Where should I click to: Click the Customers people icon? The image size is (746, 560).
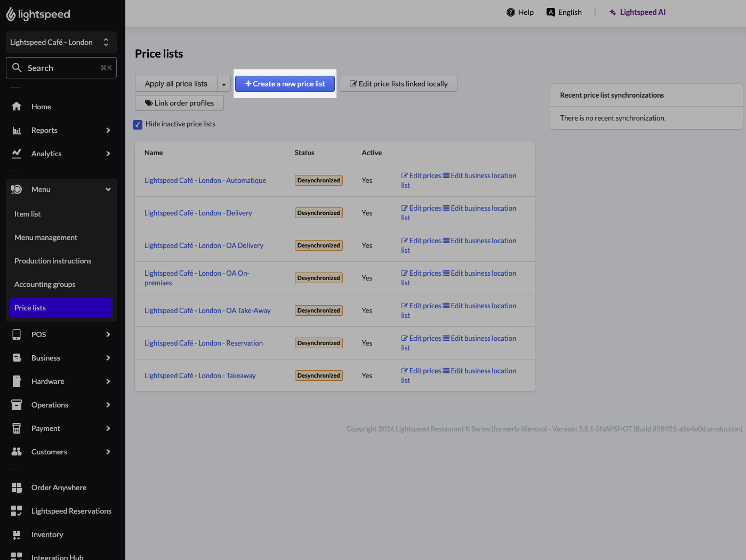(x=17, y=452)
